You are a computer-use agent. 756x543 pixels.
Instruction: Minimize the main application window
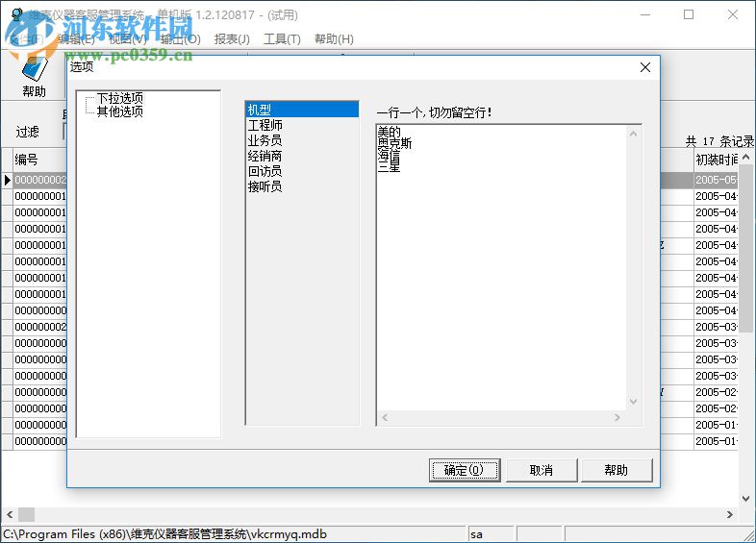645,15
